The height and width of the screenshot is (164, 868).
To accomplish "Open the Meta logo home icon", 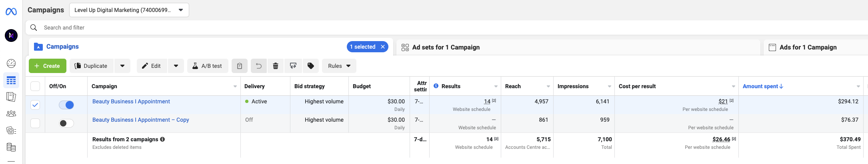I will 11,12.
